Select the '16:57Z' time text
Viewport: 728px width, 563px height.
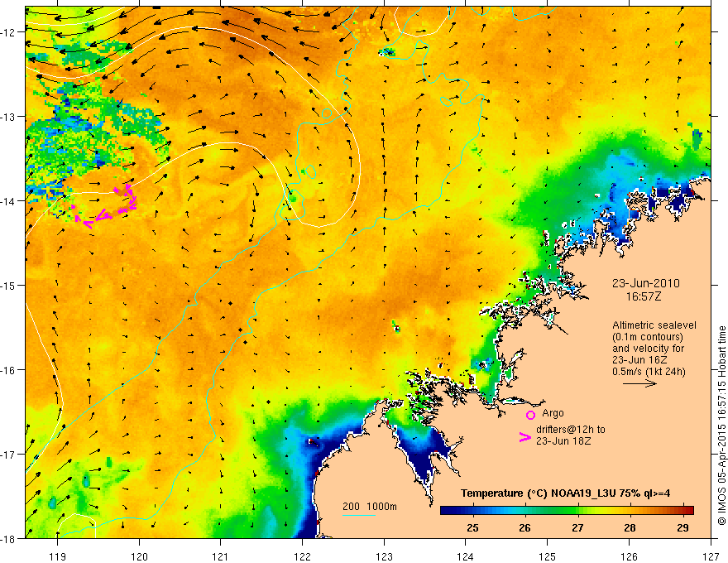coord(644,296)
